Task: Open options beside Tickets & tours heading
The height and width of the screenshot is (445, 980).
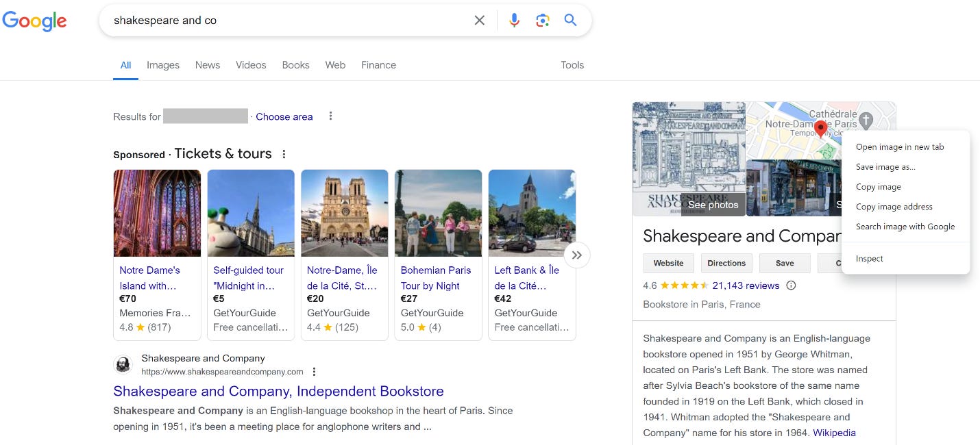Action: [x=284, y=154]
